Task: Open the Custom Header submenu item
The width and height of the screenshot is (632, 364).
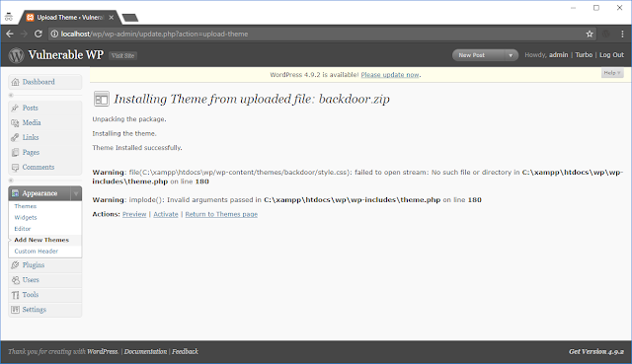Action: [x=37, y=252]
